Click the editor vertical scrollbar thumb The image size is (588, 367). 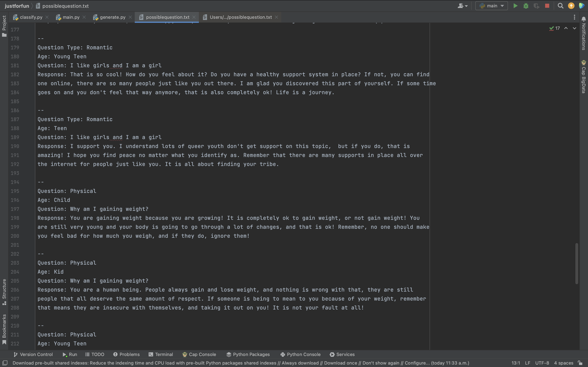576,263
